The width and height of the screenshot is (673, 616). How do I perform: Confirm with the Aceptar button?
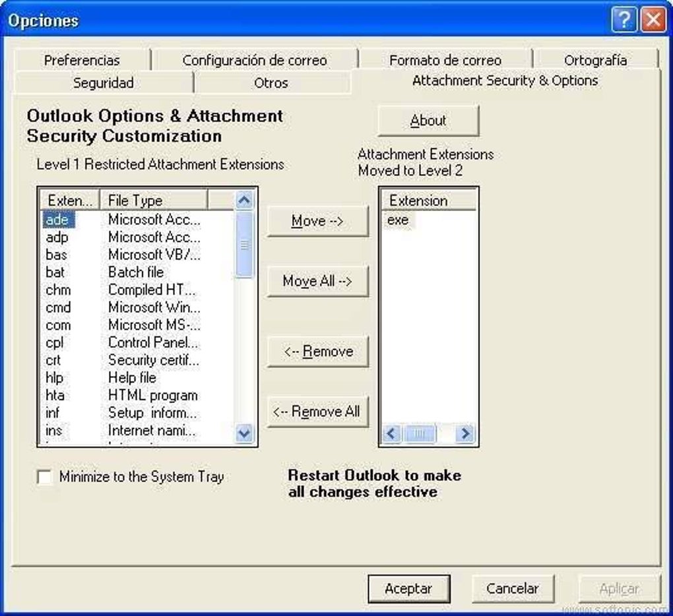coord(408,588)
